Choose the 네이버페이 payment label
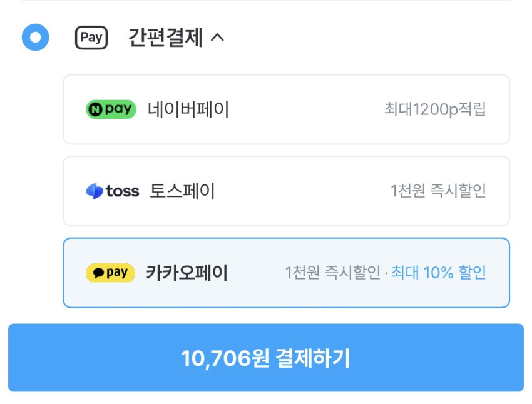 coord(188,110)
